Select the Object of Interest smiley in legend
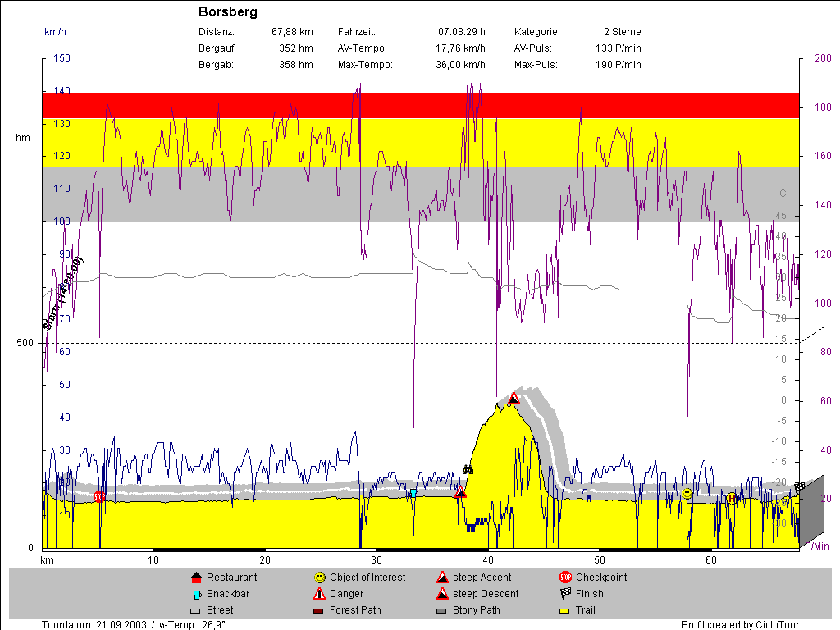Viewport: 840px width, 630px height. [x=319, y=577]
